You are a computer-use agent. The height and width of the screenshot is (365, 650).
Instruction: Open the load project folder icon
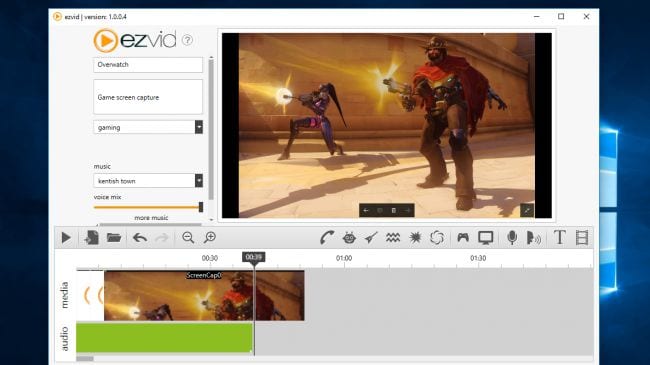click(x=114, y=238)
